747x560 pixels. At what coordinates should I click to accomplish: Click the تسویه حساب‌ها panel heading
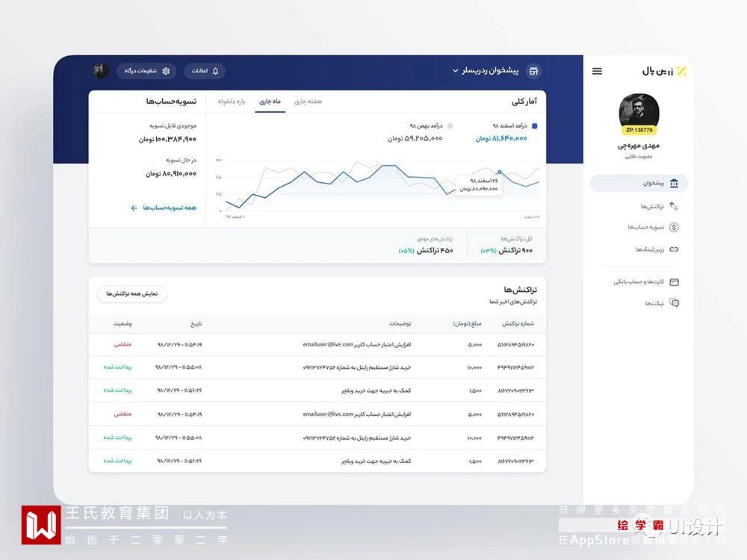click(x=171, y=102)
